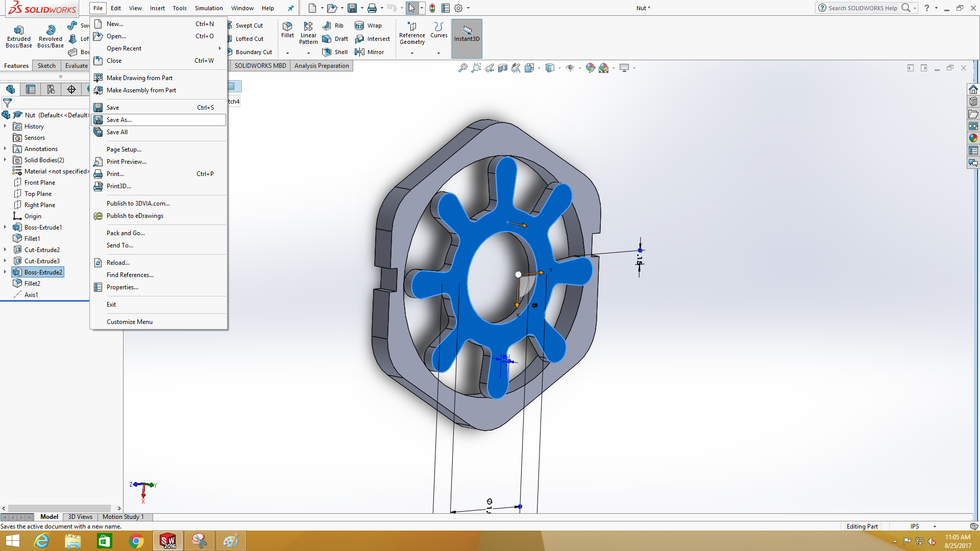Select the Shell tool
This screenshot has height=551, width=980.
click(x=335, y=52)
